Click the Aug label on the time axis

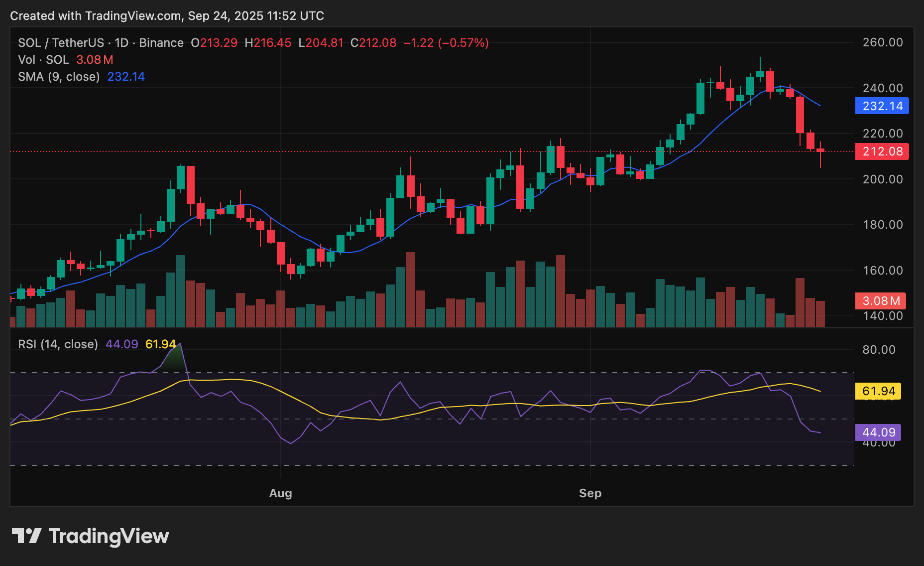tap(281, 493)
